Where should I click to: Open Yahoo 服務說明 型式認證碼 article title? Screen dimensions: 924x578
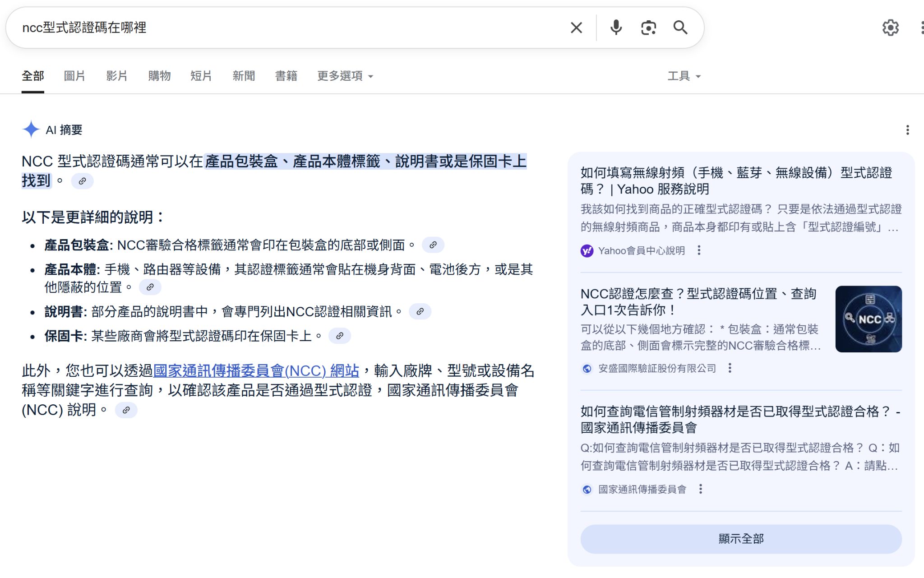coord(736,181)
